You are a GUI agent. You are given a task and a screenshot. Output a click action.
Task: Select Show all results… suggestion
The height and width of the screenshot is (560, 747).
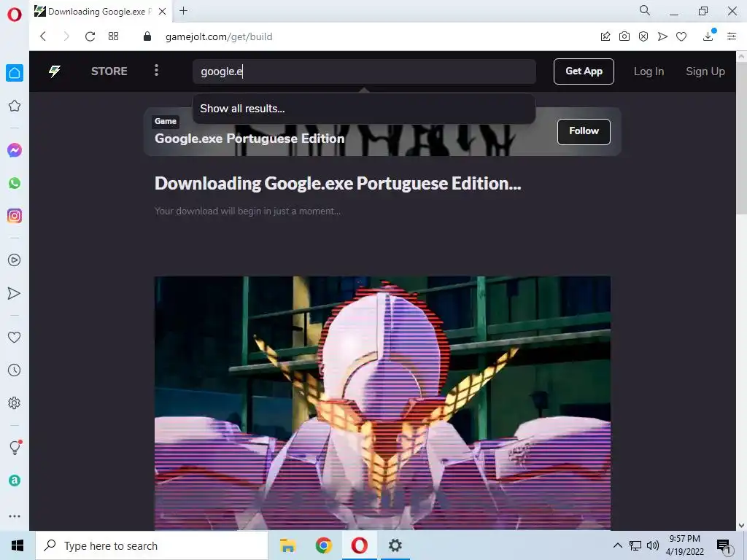click(x=364, y=109)
